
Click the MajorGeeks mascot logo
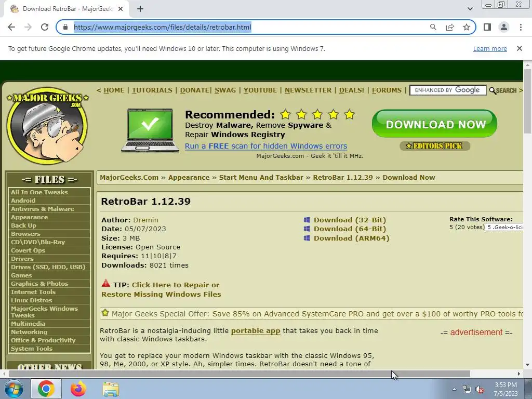coord(47,126)
